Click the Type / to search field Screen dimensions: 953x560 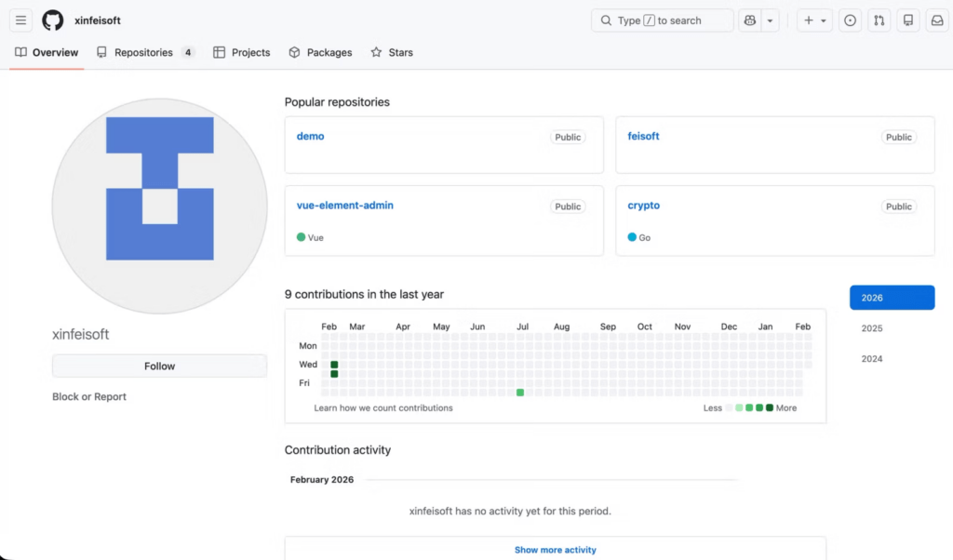(x=663, y=20)
